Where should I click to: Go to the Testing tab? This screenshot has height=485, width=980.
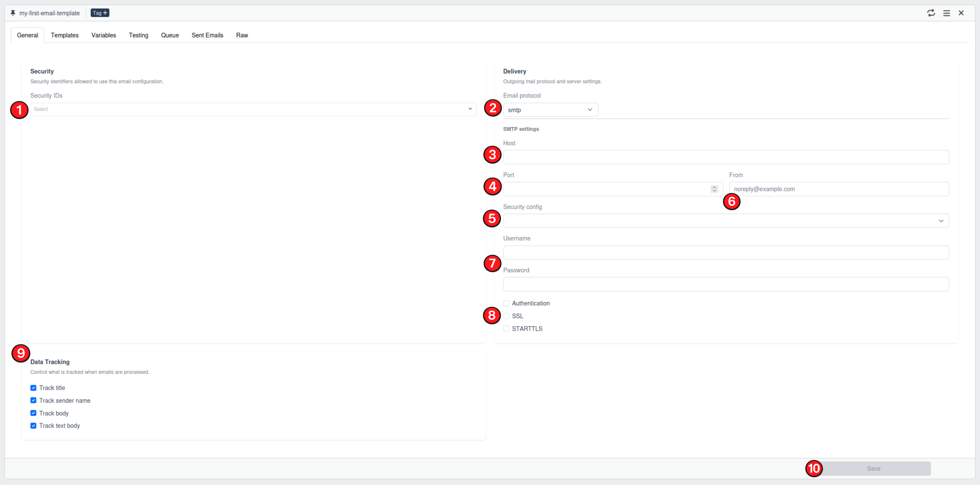click(139, 35)
